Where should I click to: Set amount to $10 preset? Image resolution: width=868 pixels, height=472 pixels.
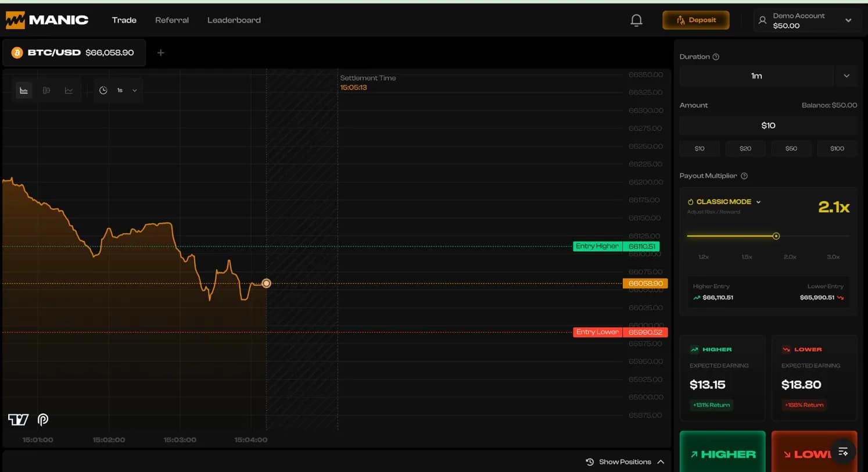pos(700,149)
